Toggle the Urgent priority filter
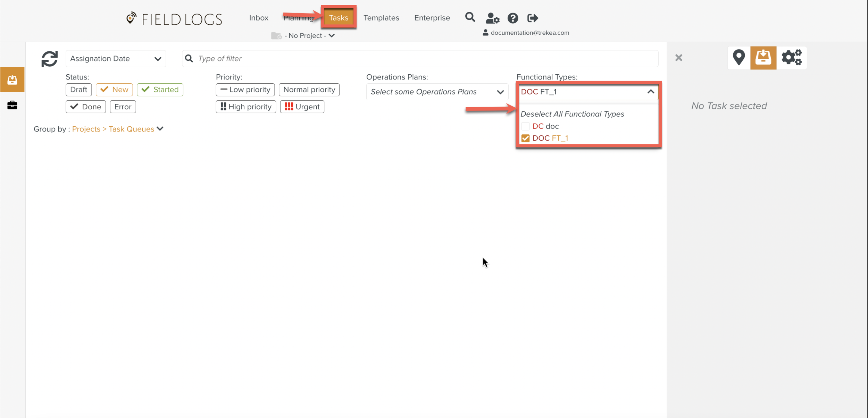The image size is (868, 418). [x=302, y=107]
